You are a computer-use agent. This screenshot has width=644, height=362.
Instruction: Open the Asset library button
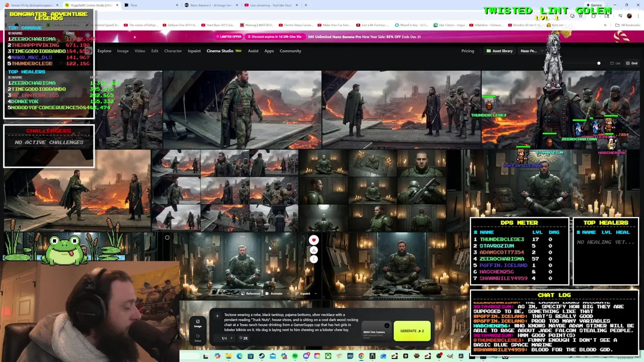pos(499,51)
